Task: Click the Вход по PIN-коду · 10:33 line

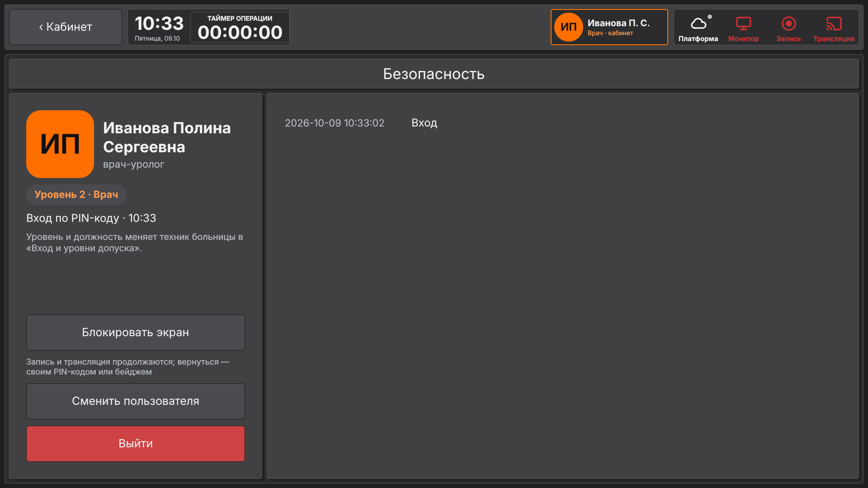Action: [91, 218]
